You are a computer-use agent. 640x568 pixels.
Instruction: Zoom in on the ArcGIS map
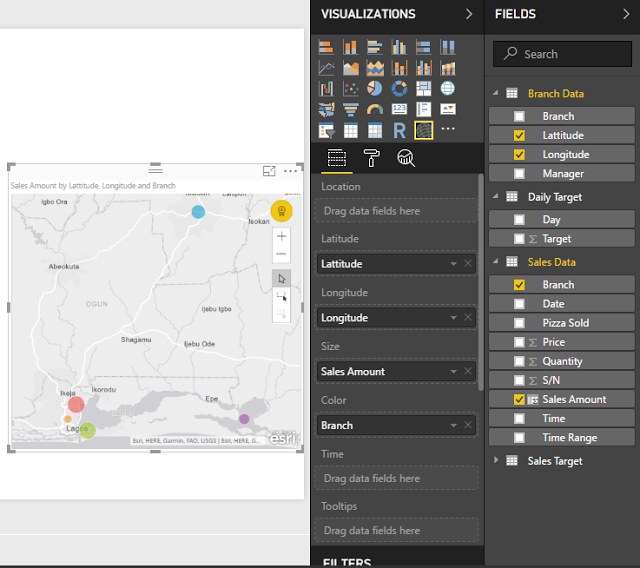281,236
